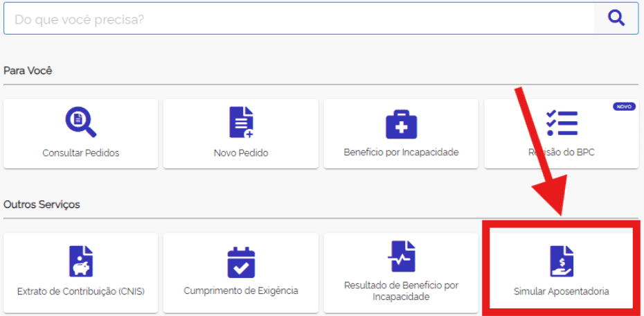This screenshot has height=316, width=644.
Task: Click the Resultado de Benefício heartbeat document icon
Action: pyautogui.click(x=401, y=256)
